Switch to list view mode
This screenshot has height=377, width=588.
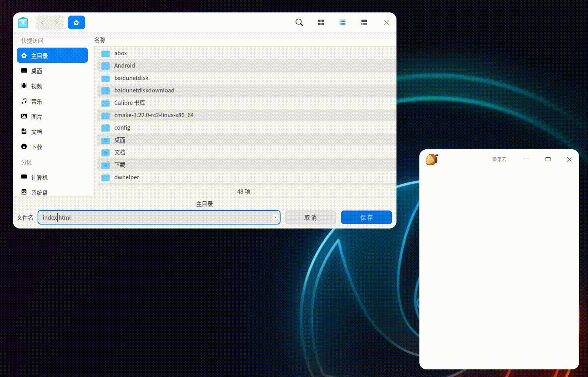[342, 23]
